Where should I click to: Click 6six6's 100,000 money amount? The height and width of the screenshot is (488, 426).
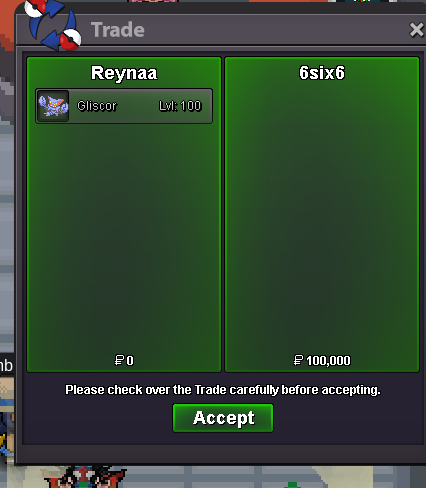[328, 360]
